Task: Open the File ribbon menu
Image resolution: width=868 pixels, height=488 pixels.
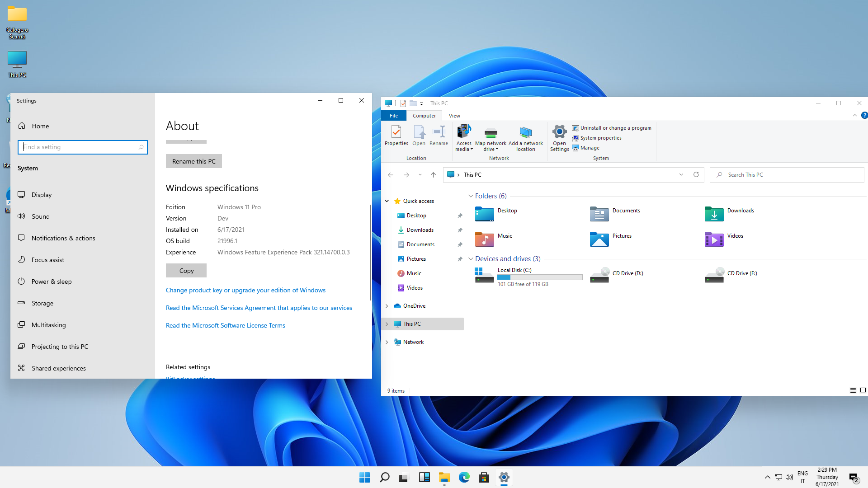Action: [393, 116]
